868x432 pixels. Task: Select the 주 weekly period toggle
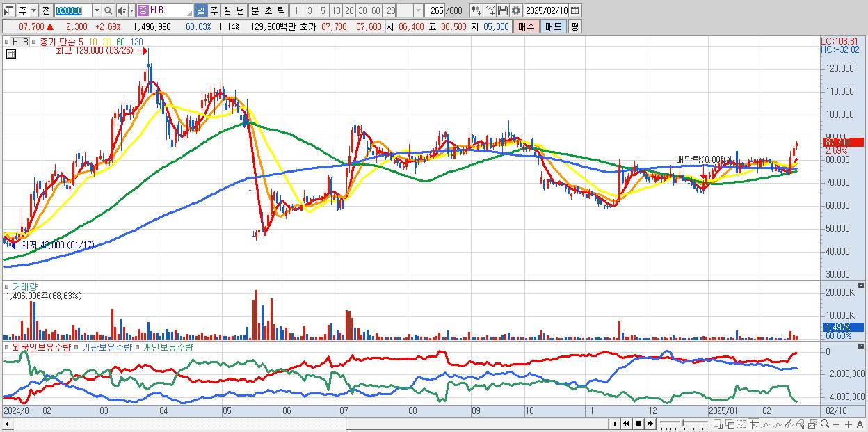214,10
